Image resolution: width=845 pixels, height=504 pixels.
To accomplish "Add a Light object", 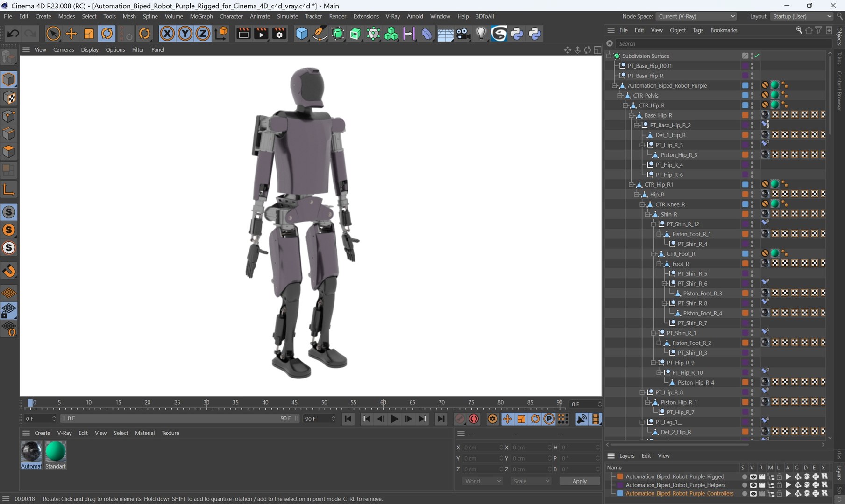I will 481,34.
